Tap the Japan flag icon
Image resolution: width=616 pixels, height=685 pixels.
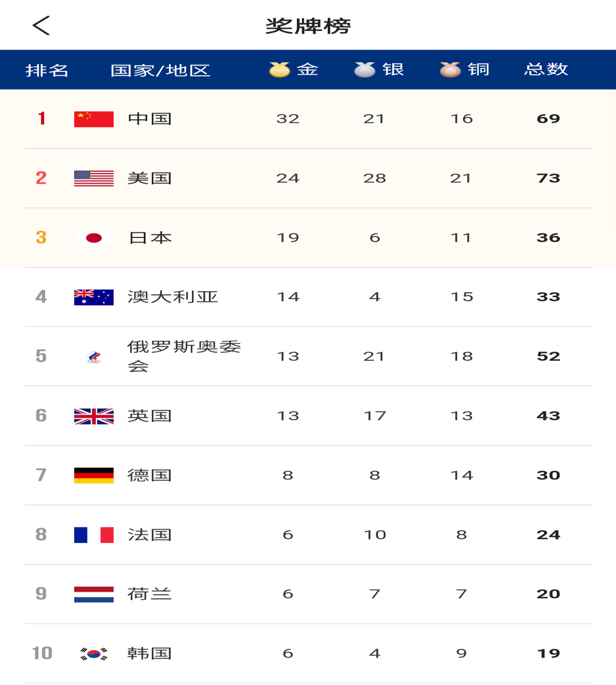coord(94,237)
